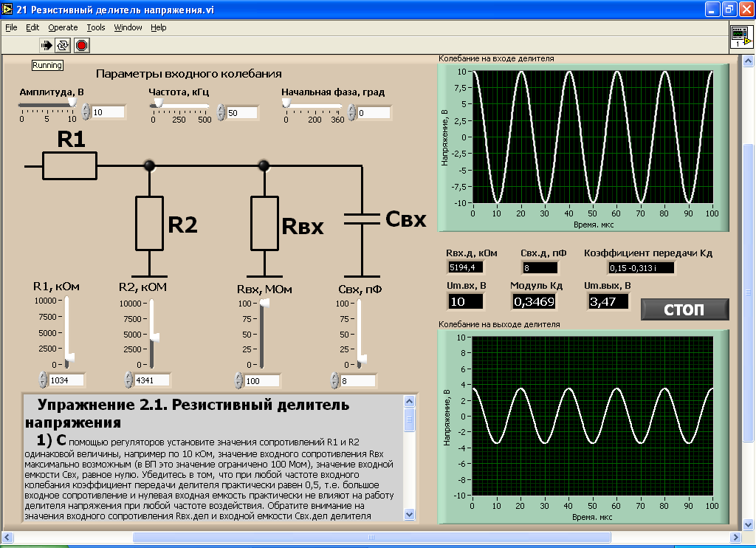The width and height of the screenshot is (756, 548).
Task: Click the Свх value stepper arrows
Action: (335, 380)
